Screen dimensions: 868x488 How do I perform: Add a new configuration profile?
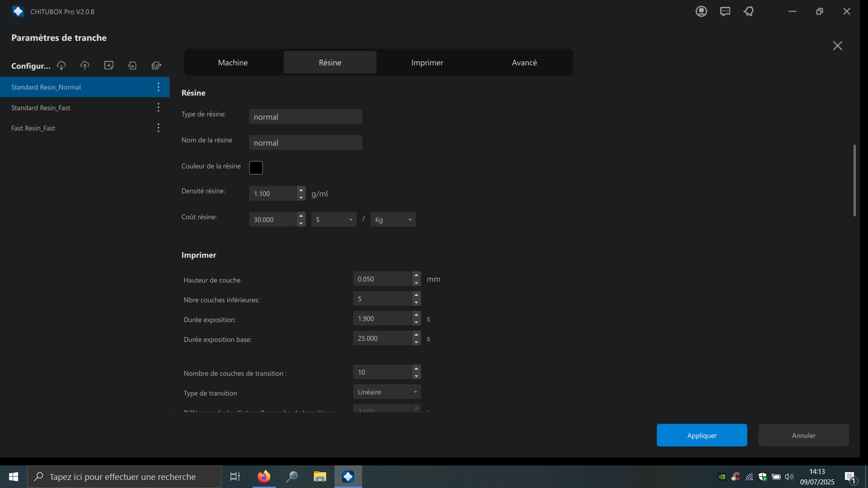point(109,66)
